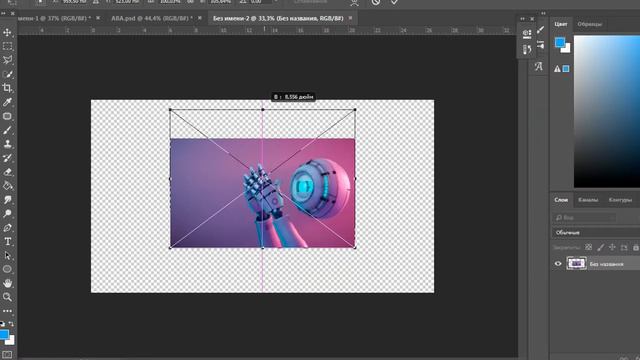
Task: Select the Без названия layer thumbnail
Action: click(x=576, y=263)
